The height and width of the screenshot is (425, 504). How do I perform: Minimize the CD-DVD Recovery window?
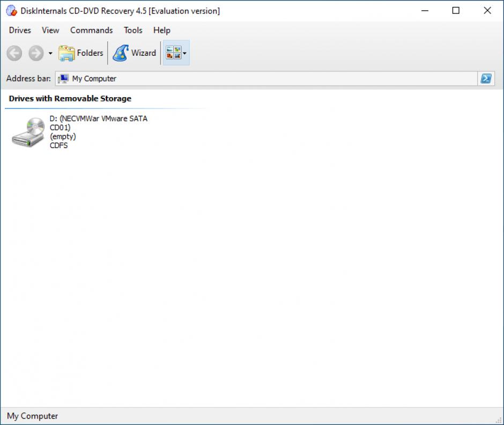425,11
